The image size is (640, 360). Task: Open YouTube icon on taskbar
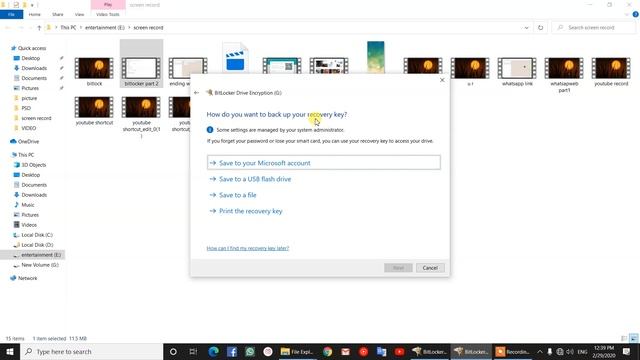click(399, 351)
